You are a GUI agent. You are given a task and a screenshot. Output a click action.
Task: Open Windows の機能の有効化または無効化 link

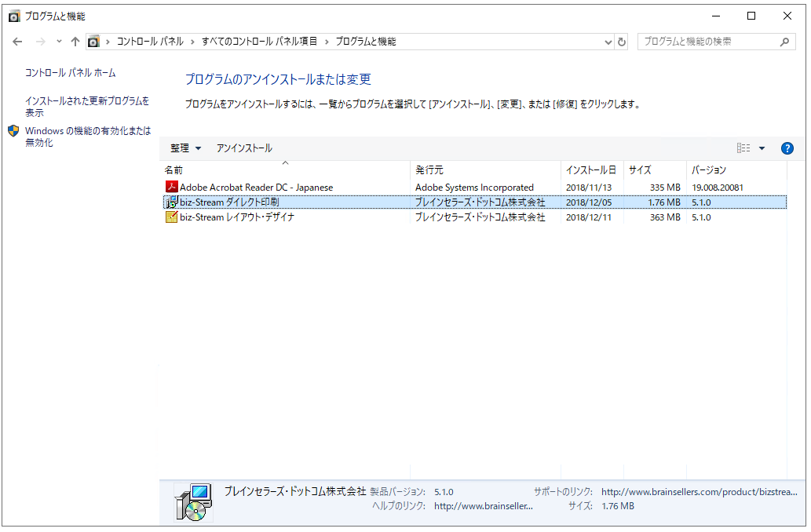pyautogui.click(x=88, y=137)
